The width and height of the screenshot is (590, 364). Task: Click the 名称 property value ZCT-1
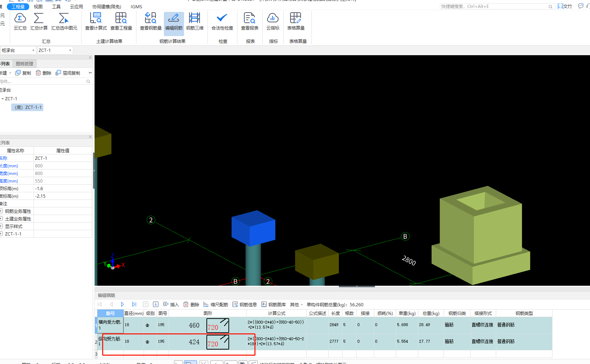[63, 158]
